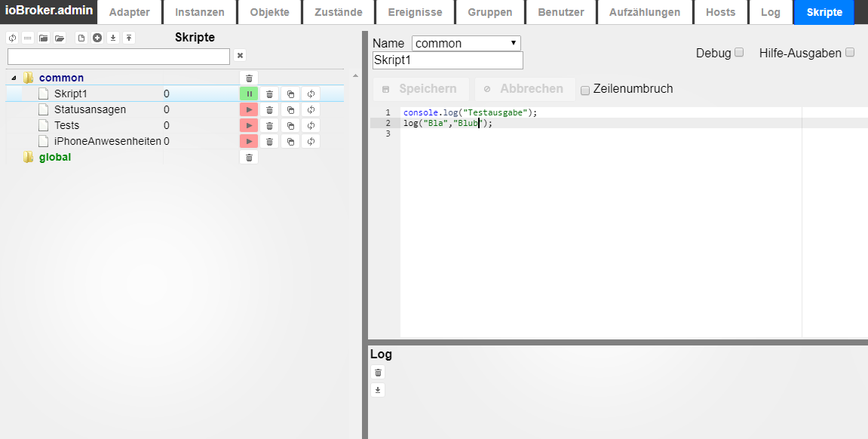
Task: Open the Benutzer tab
Action: tap(561, 12)
